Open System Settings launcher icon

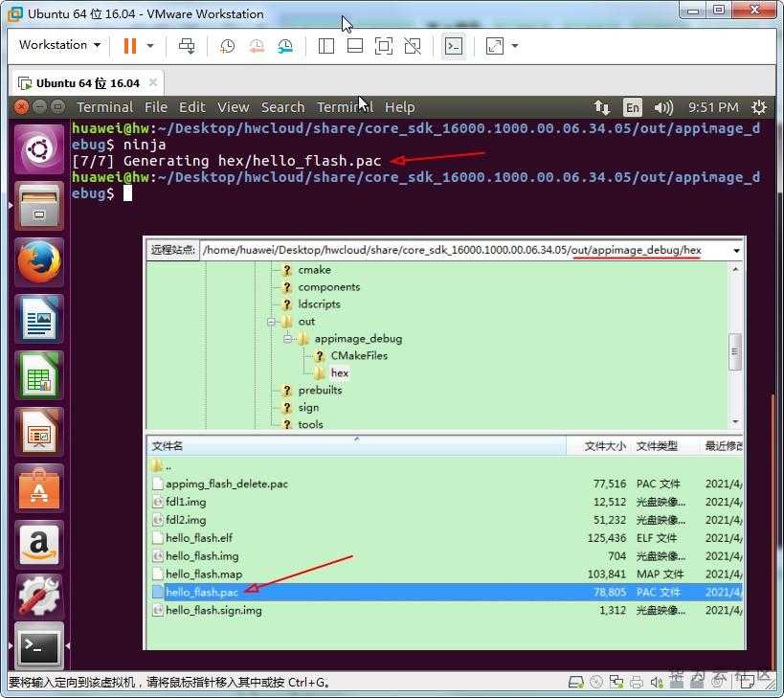pyautogui.click(x=39, y=595)
